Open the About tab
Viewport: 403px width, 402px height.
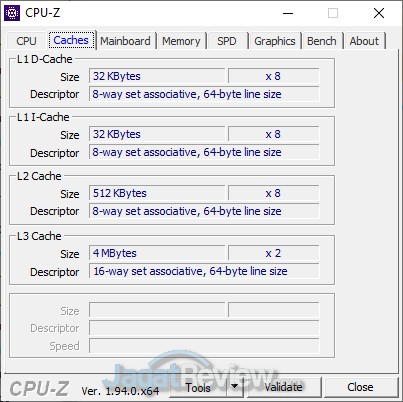(x=364, y=41)
